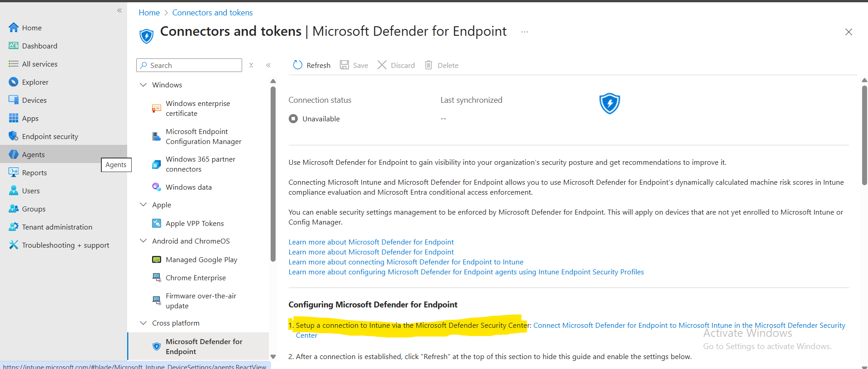Open Learn more about configuring Defender agents link
The width and height of the screenshot is (868, 369).
[x=466, y=272]
